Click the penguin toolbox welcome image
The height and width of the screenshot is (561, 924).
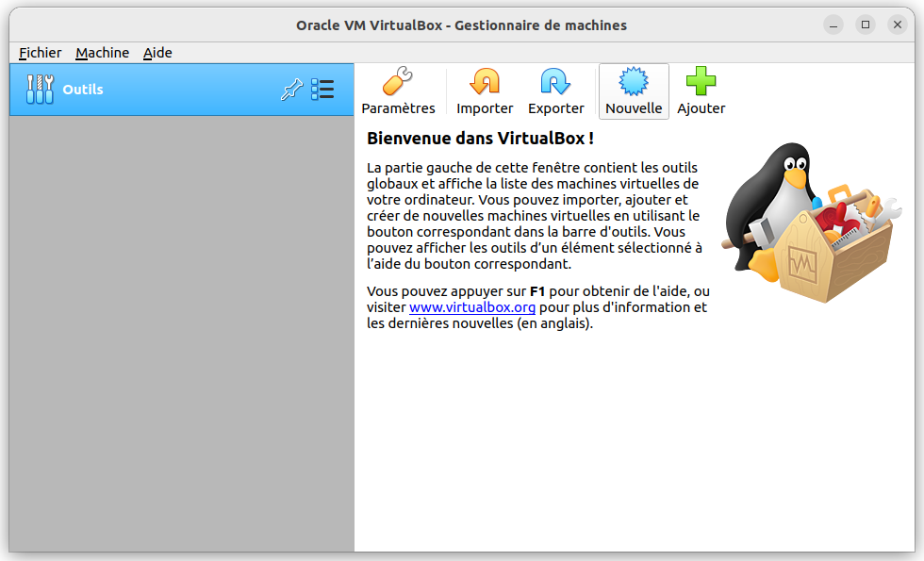[812, 223]
